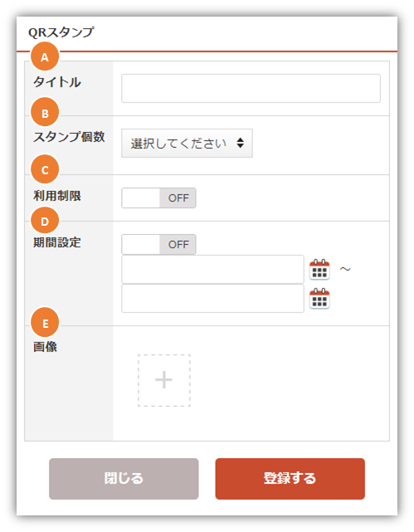Click the period end date input field
The image size is (414, 532).
tap(212, 299)
